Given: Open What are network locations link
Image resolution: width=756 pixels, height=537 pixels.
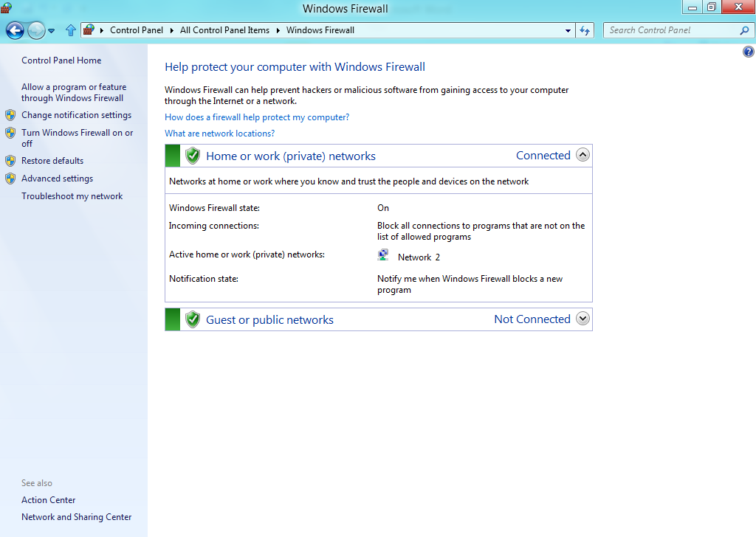Looking at the screenshot, I should 219,134.
